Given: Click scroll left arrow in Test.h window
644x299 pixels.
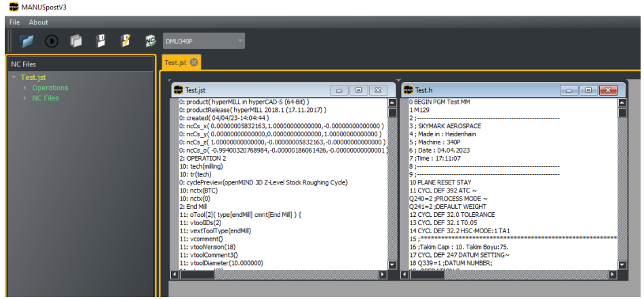Looking at the screenshot, I should coord(405,275).
